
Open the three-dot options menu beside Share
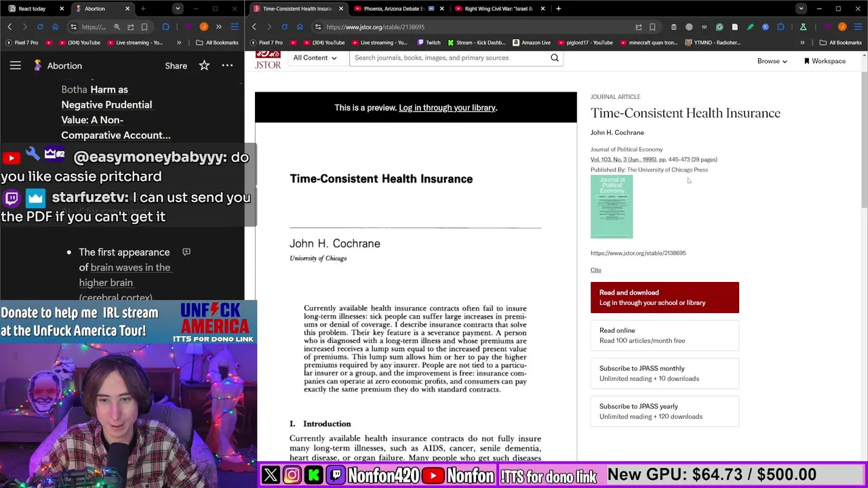pyautogui.click(x=227, y=66)
